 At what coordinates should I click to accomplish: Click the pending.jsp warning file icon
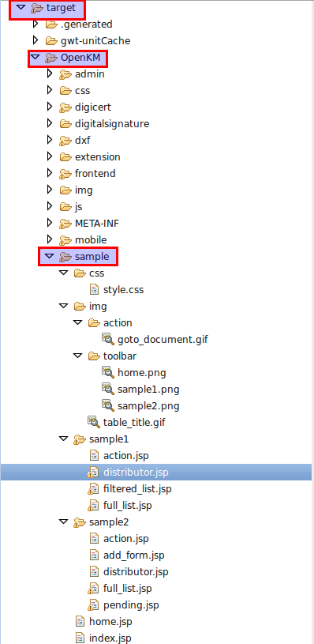(93, 604)
